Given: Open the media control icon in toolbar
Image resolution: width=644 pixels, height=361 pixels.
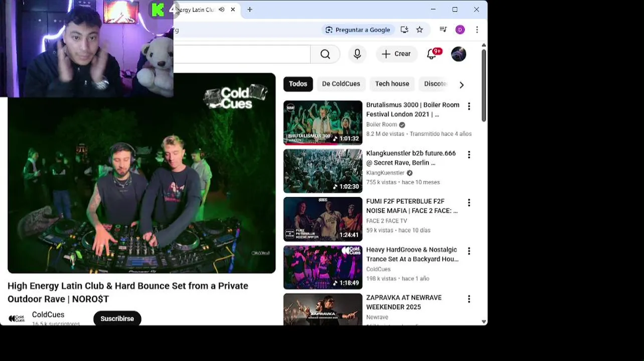Looking at the screenshot, I should (x=443, y=30).
